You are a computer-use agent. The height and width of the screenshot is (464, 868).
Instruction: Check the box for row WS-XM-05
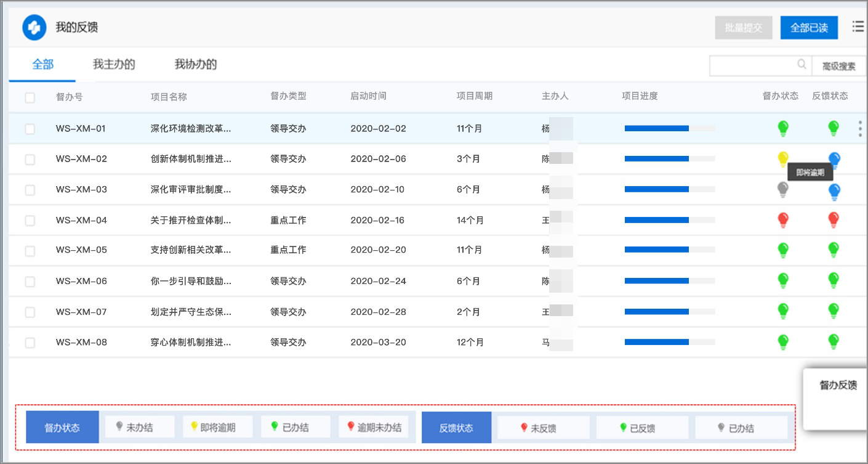pyautogui.click(x=30, y=251)
